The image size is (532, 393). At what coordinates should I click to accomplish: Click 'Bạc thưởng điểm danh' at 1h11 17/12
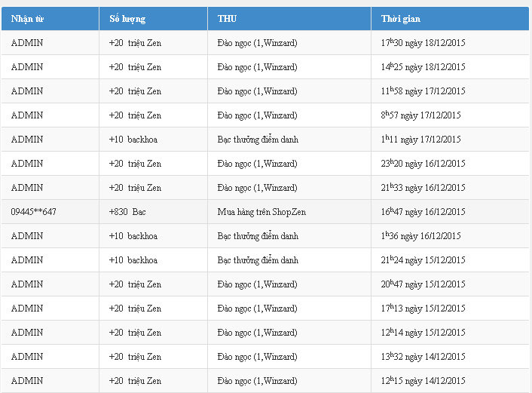coord(258,140)
